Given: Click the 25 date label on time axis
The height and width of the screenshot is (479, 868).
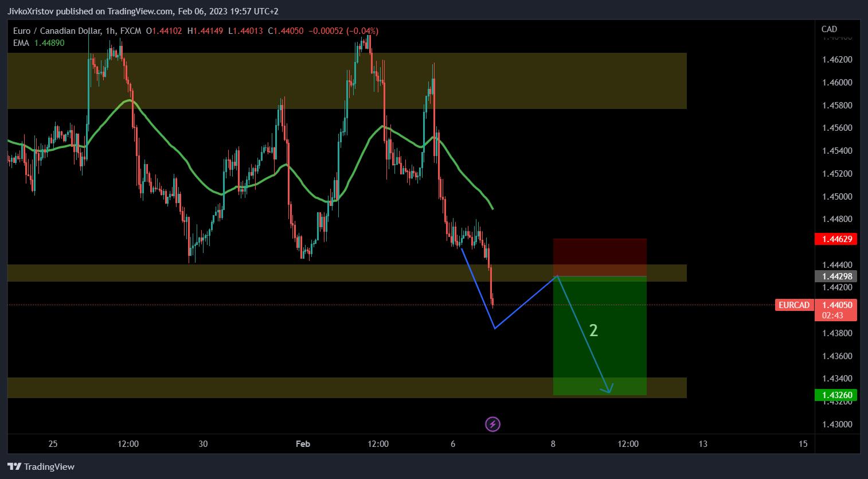Looking at the screenshot, I should point(53,444).
